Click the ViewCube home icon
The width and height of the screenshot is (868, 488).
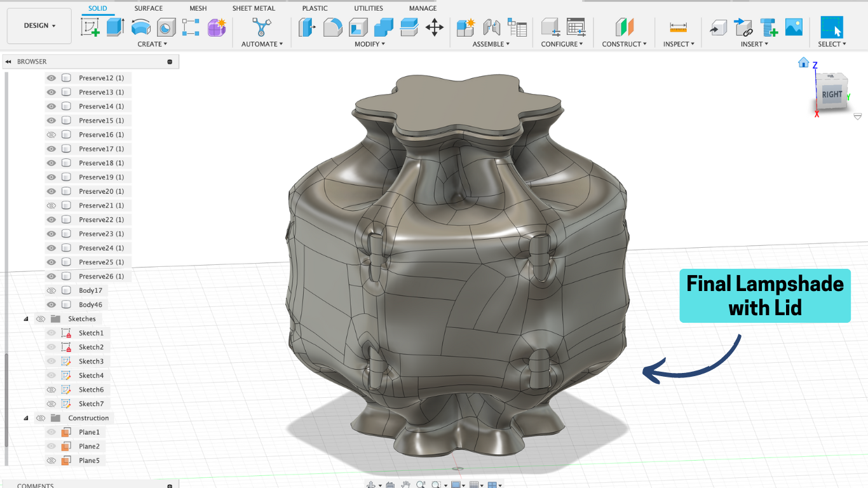(x=803, y=62)
